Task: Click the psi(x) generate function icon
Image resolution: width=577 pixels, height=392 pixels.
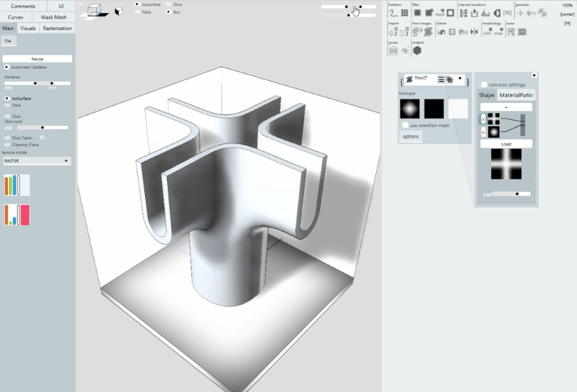Action: tap(531, 13)
